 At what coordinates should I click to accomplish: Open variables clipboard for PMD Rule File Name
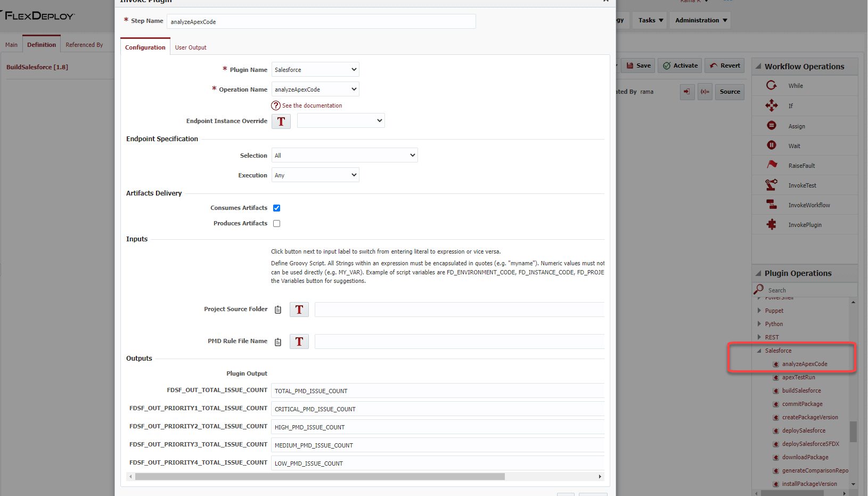(278, 342)
